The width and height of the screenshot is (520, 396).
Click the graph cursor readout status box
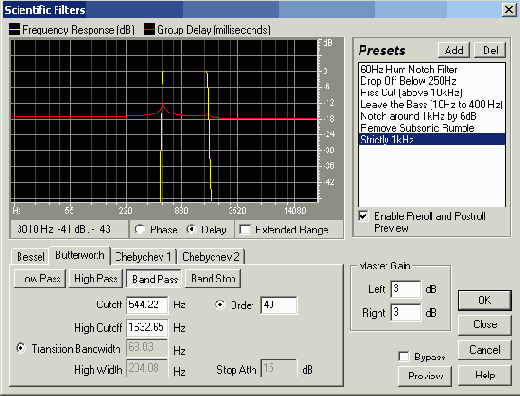[x=69, y=229]
